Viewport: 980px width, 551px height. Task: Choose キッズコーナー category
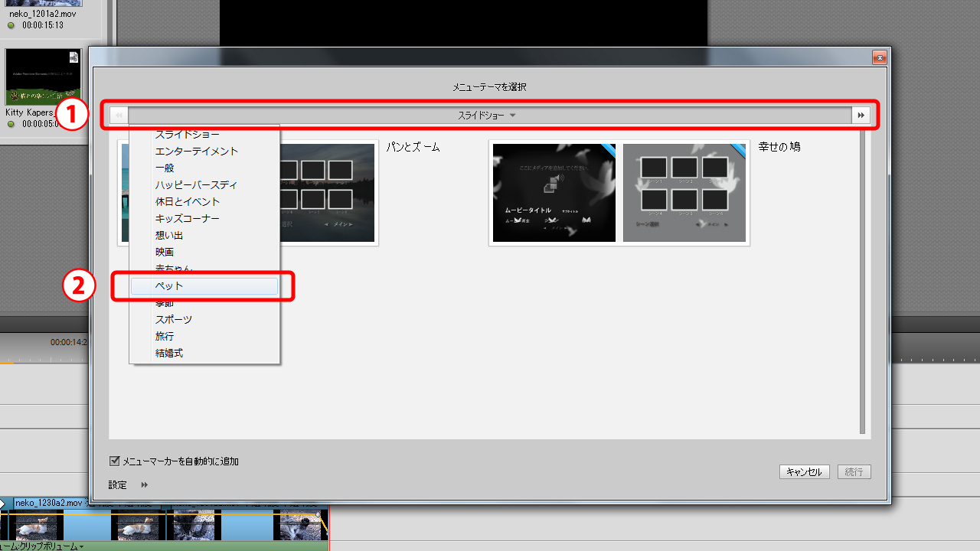coord(188,219)
